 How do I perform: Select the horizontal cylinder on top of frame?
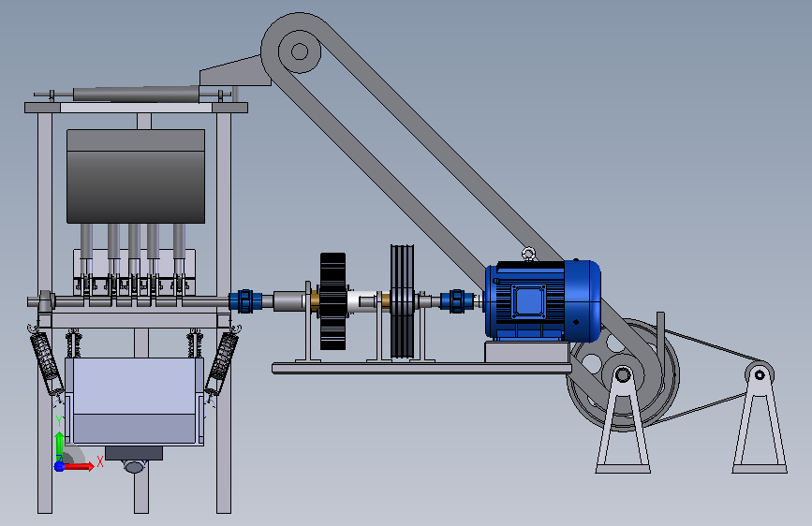click(x=136, y=95)
